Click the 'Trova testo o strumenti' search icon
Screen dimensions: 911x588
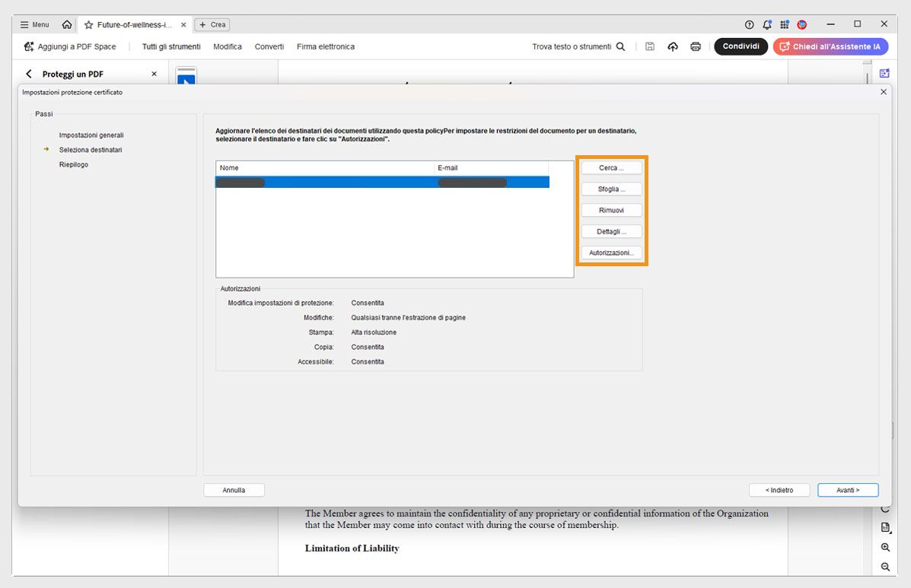click(622, 46)
